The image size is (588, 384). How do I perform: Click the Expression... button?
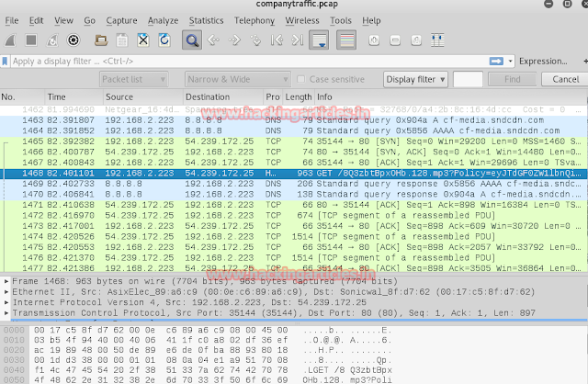coord(543,62)
